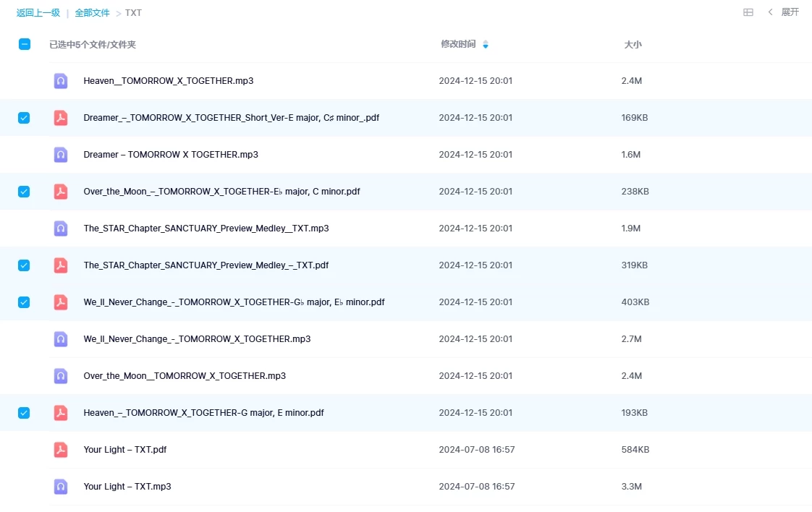Click the PDF icon for the Over_the_Moon sheet
The width and height of the screenshot is (812, 512).
point(61,192)
